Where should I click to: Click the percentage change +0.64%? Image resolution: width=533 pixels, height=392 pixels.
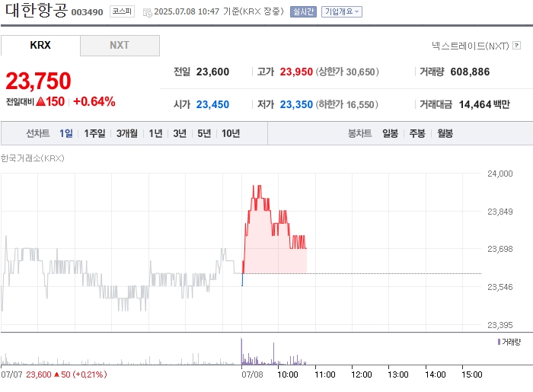94,101
